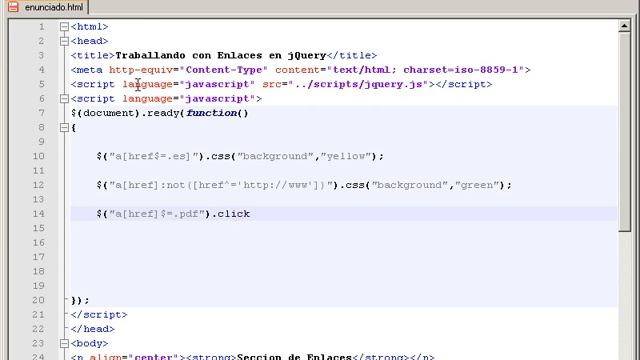640x360 pixels.
Task: Click the 'charset=iso-8859-1' text
Action: pyautogui.click(x=460, y=70)
